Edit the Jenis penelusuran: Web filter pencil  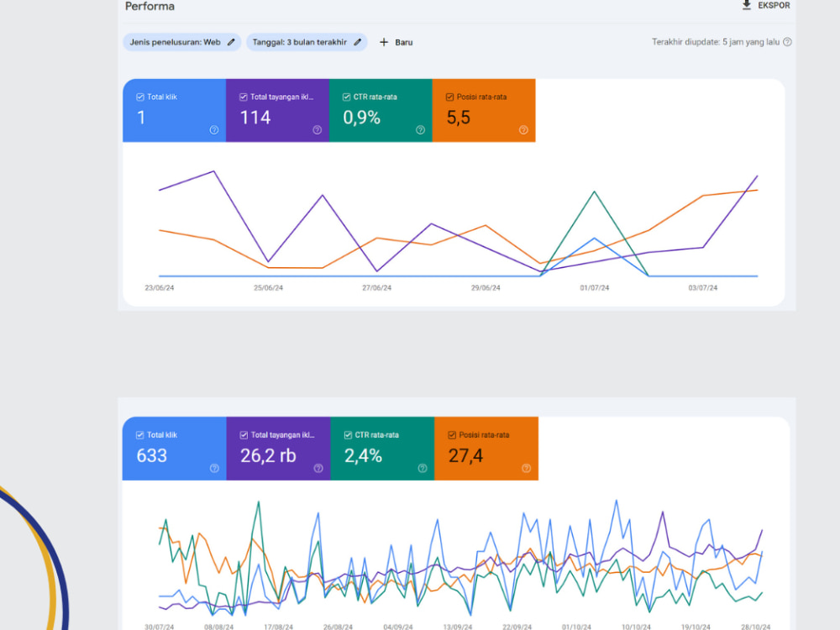point(231,42)
